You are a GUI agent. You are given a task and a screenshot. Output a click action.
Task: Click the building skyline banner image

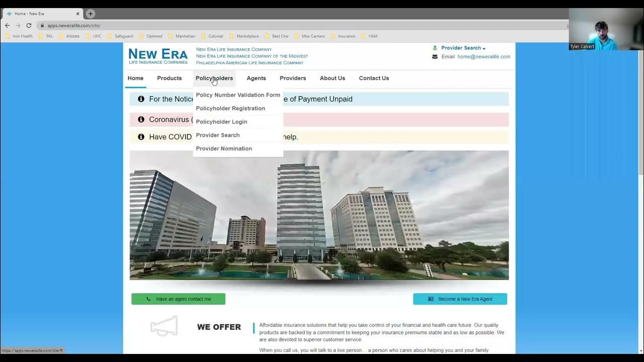click(x=319, y=215)
